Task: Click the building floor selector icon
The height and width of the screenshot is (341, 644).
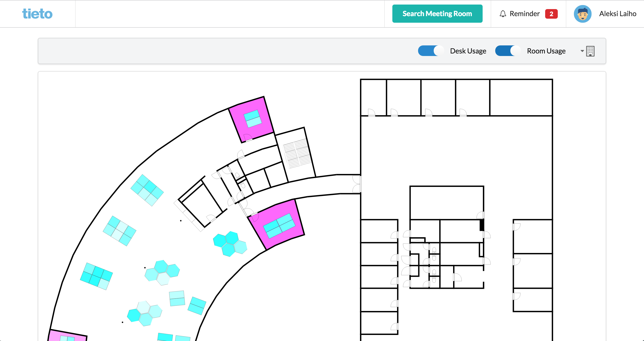Action: tap(590, 51)
